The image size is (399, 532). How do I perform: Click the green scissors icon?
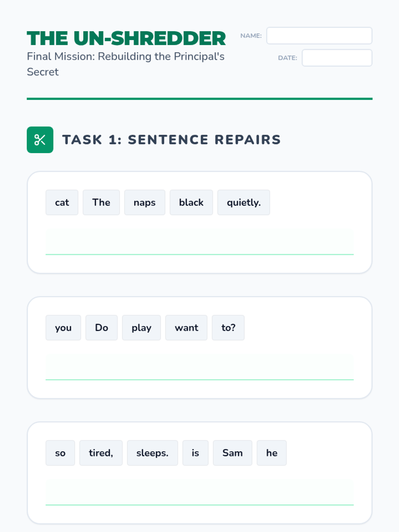[x=40, y=140]
